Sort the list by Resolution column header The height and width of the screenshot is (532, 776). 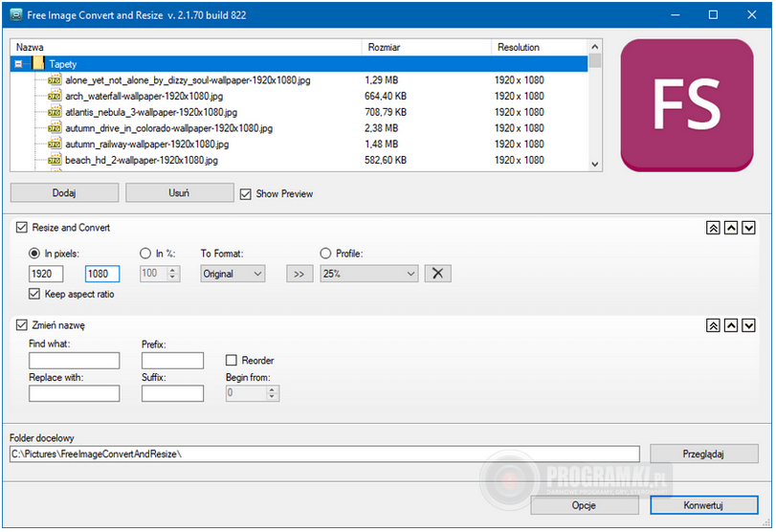coord(540,48)
